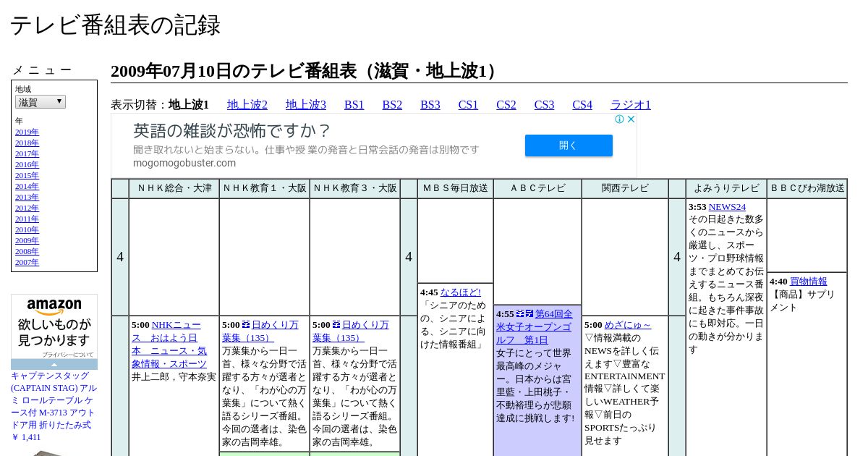Image resolution: width=868 pixels, height=456 pixels.
Task: Open the 2014年 year link
Action: tap(27, 187)
